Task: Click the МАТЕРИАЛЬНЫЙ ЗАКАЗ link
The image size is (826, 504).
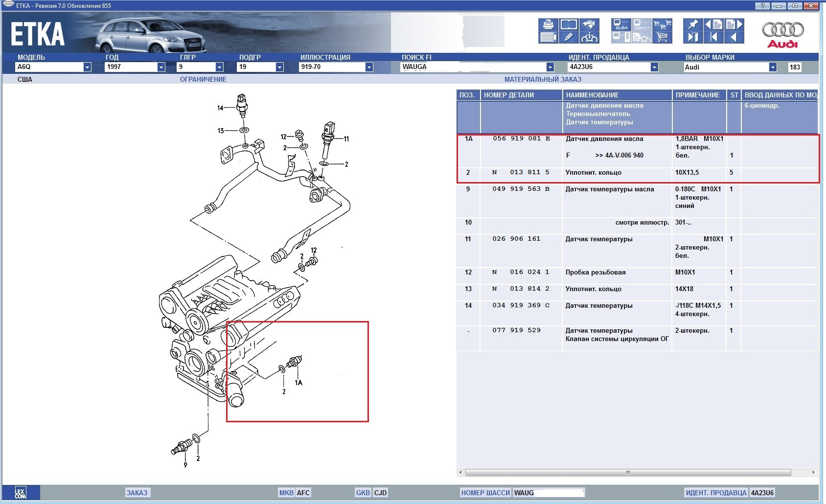Action: [543, 79]
